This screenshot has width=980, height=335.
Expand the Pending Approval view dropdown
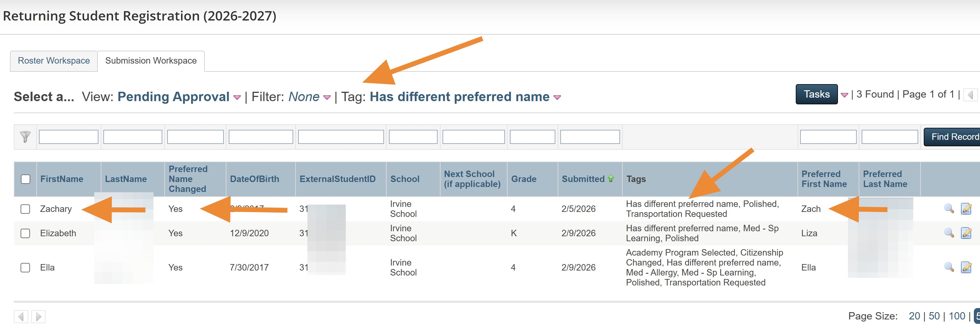coord(237,98)
